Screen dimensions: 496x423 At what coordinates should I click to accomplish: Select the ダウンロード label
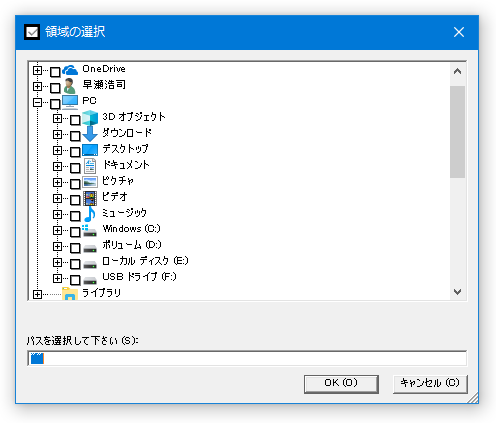[x=127, y=133]
